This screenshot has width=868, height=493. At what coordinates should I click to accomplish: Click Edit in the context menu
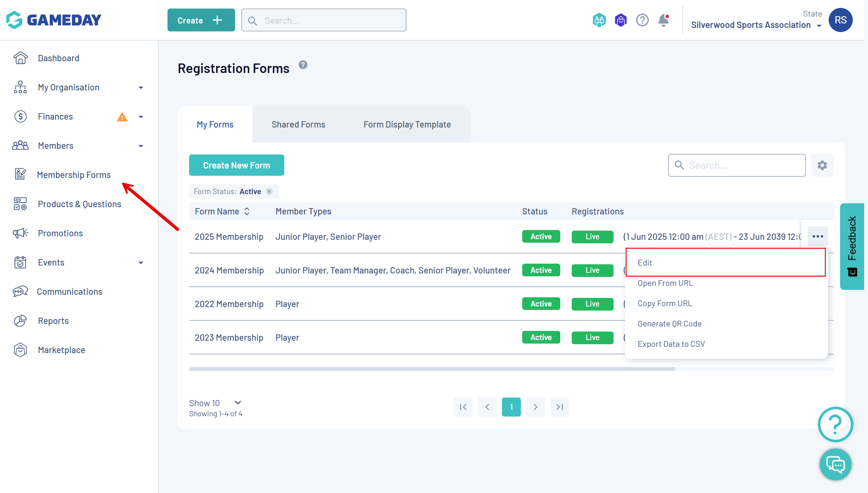point(645,263)
